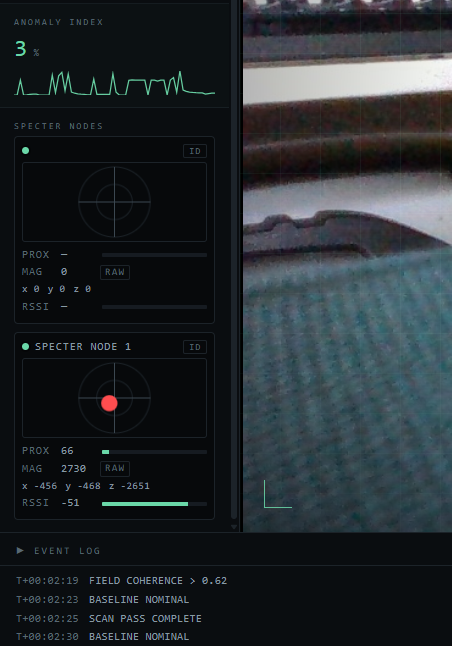Click the RSSI value -51
The width and height of the screenshot is (452, 646).
(70, 503)
